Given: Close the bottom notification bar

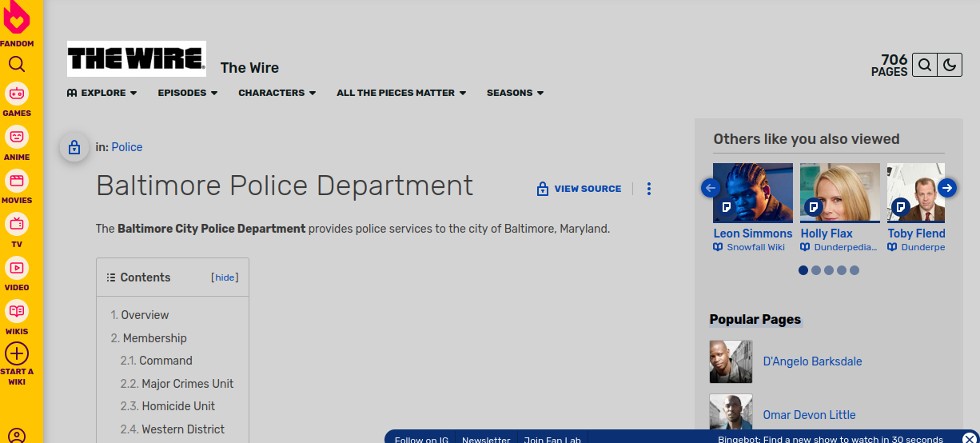Looking at the screenshot, I should click(x=970, y=438).
